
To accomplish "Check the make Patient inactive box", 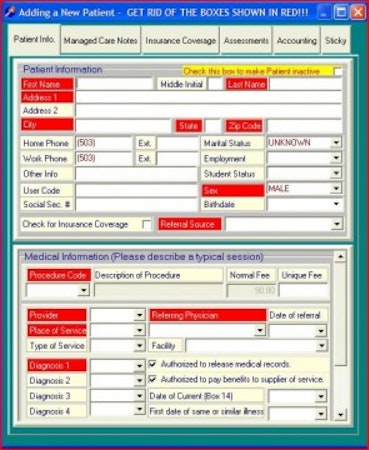I will pos(337,71).
